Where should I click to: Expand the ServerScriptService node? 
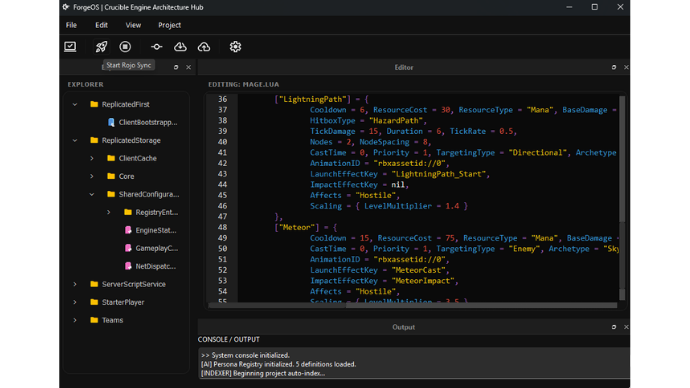[x=75, y=284]
